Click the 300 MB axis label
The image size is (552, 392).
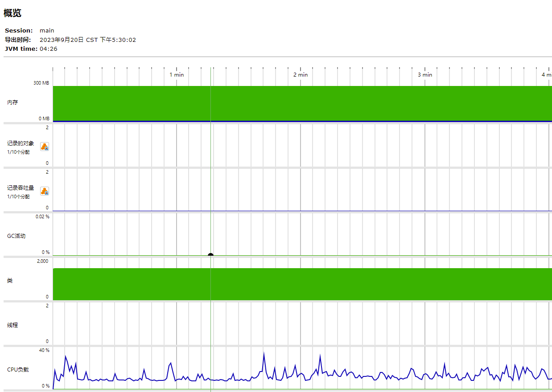(41, 83)
